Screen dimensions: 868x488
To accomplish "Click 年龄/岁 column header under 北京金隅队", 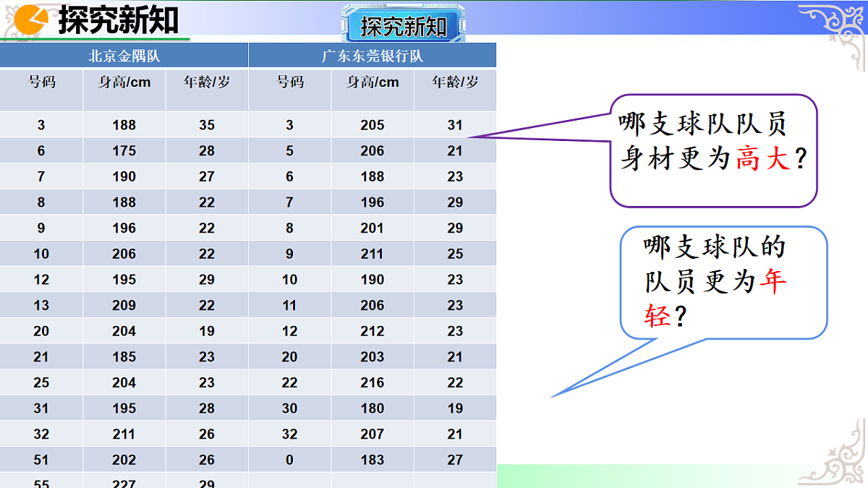I will point(207,90).
